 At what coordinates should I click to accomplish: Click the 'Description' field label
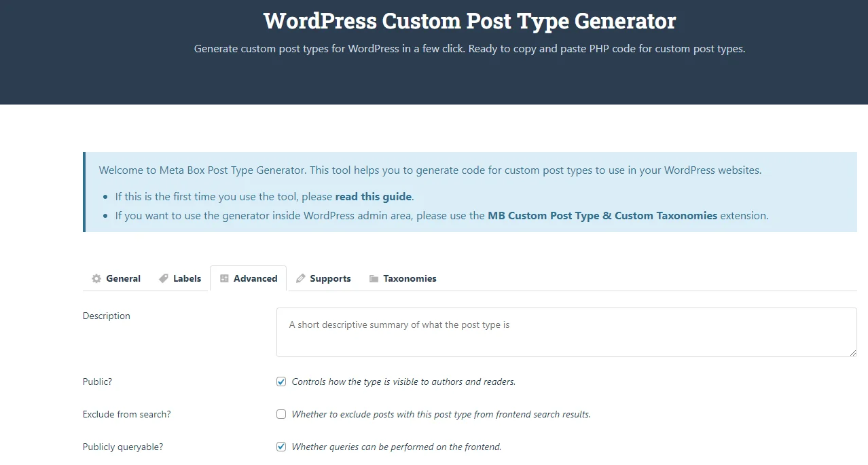[x=107, y=316]
